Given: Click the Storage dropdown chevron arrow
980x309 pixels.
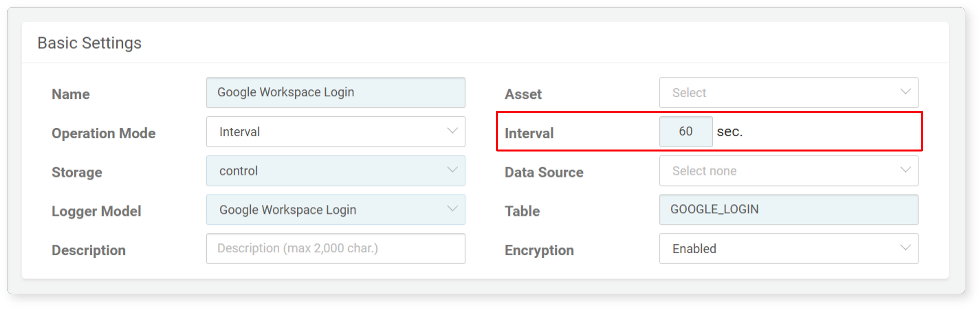Looking at the screenshot, I should pyautogui.click(x=452, y=169).
